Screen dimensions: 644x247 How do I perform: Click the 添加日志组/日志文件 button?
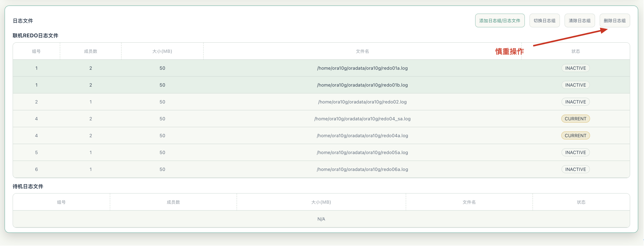(499, 21)
